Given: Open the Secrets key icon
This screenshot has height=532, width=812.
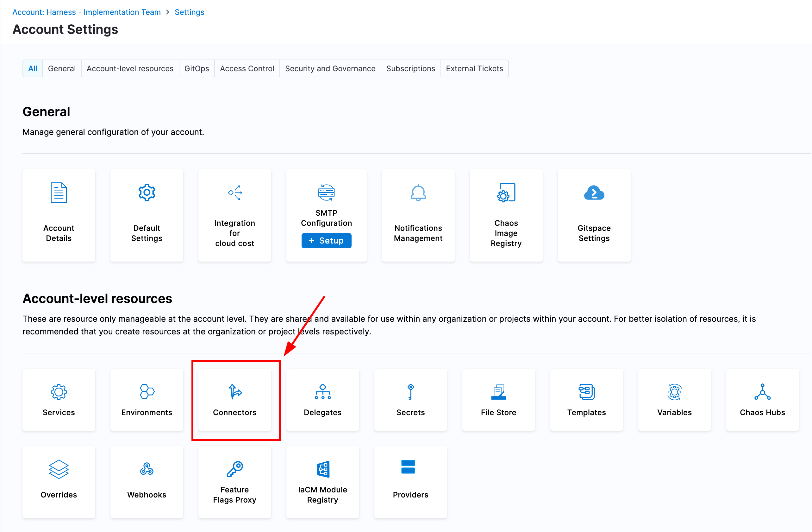Looking at the screenshot, I should pos(410,391).
